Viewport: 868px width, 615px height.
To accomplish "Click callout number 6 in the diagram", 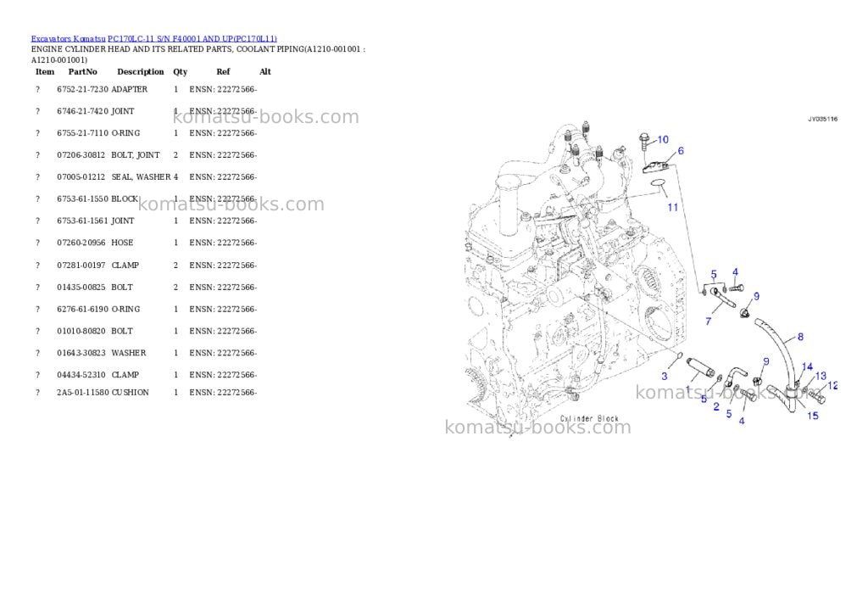I will [681, 151].
